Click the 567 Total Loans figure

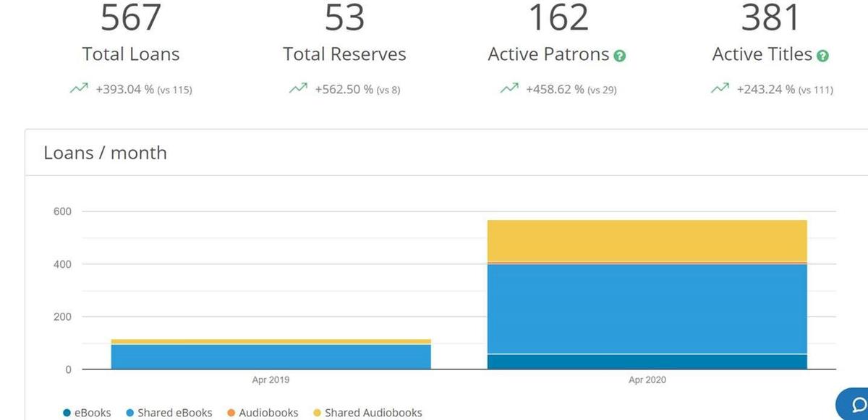130,17
